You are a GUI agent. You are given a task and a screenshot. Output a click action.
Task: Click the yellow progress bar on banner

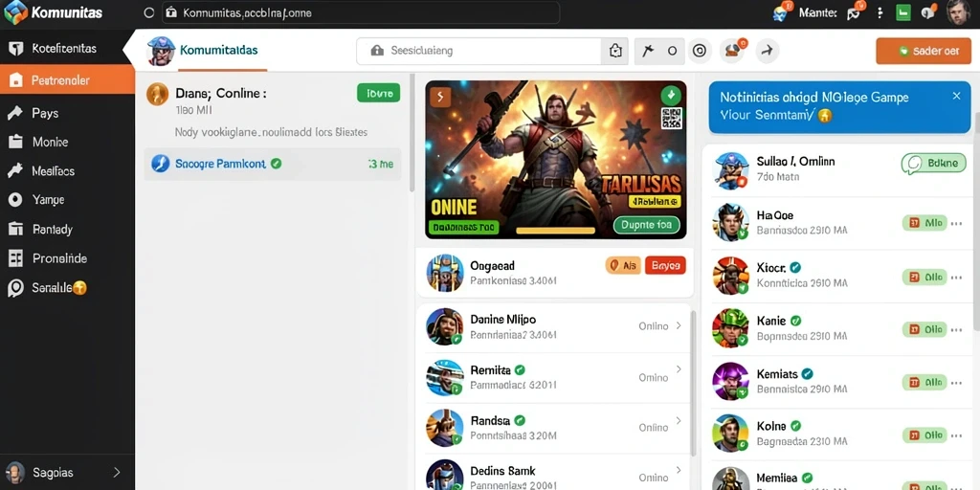556,230
